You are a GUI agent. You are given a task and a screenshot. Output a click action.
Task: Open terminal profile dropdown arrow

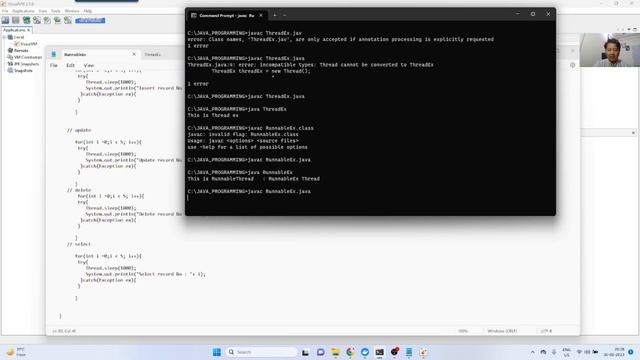285,16
